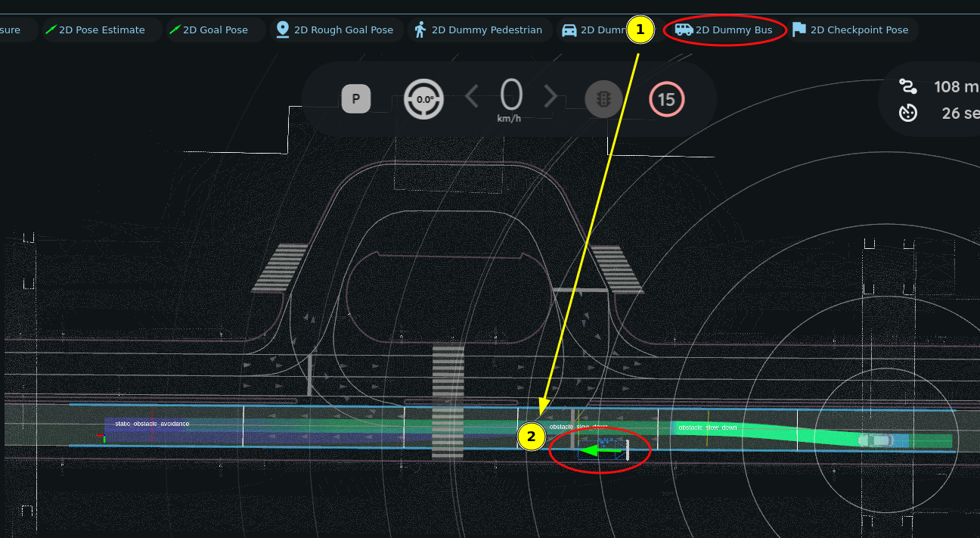Image resolution: width=980 pixels, height=538 pixels.
Task: Choose the 2D Rough Goal Pose tool
Action: tap(335, 30)
